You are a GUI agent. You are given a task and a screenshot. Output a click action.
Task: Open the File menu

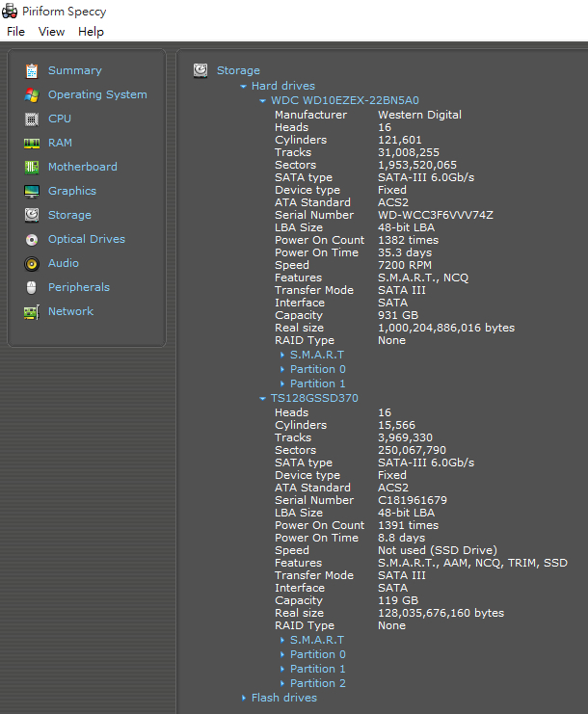tap(15, 32)
